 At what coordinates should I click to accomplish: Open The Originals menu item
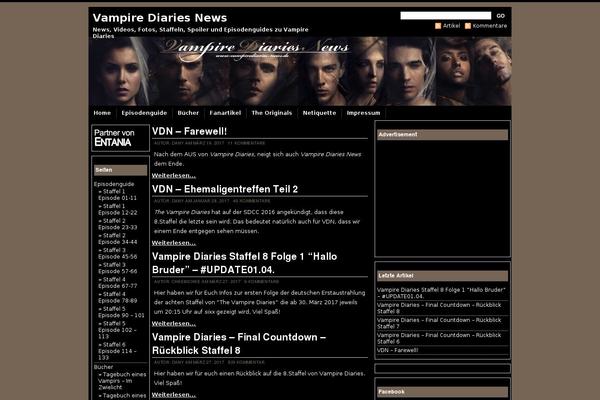pos(272,113)
